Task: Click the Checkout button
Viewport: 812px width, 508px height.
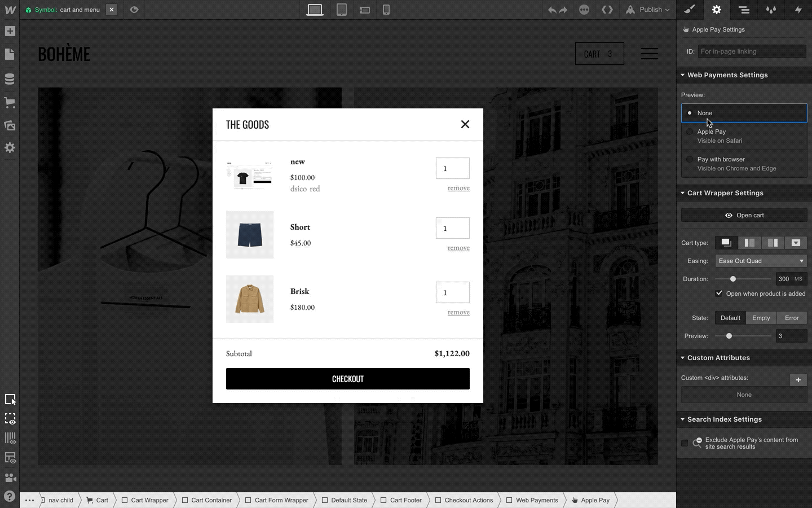Action: [x=348, y=379]
